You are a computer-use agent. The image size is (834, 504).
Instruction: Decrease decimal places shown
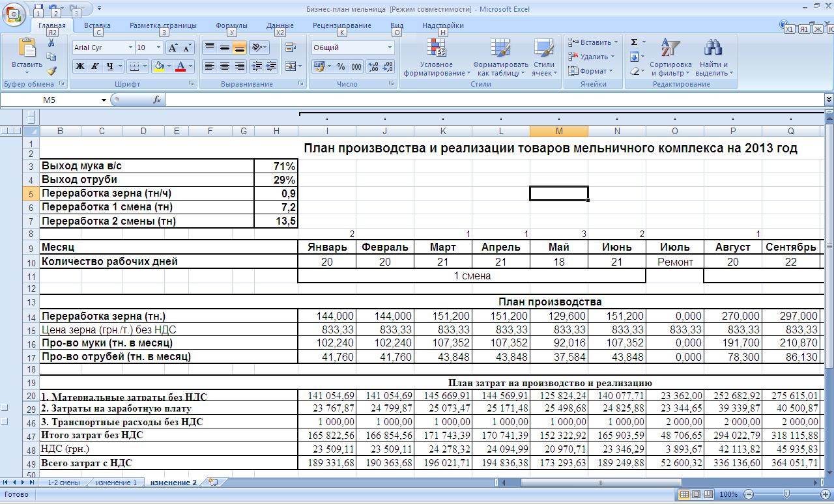[388, 66]
